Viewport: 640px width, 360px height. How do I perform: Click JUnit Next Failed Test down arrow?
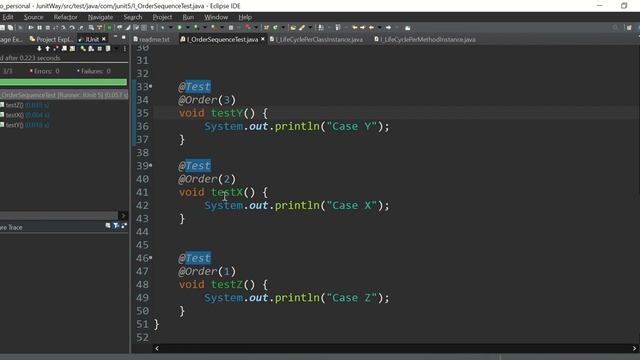(x=39, y=49)
